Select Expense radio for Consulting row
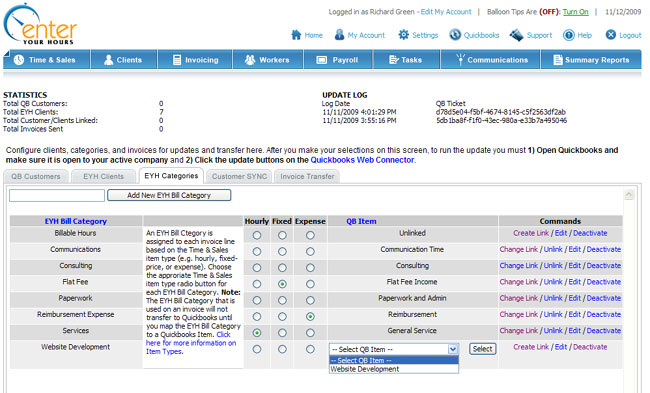This screenshot has width=650, height=393. click(310, 268)
